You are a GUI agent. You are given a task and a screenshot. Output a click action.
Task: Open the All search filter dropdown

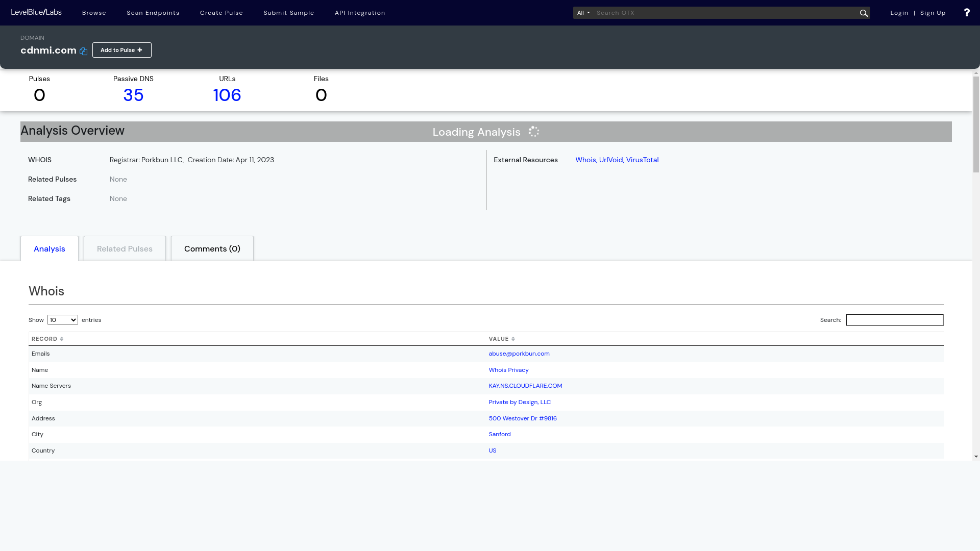click(x=583, y=13)
